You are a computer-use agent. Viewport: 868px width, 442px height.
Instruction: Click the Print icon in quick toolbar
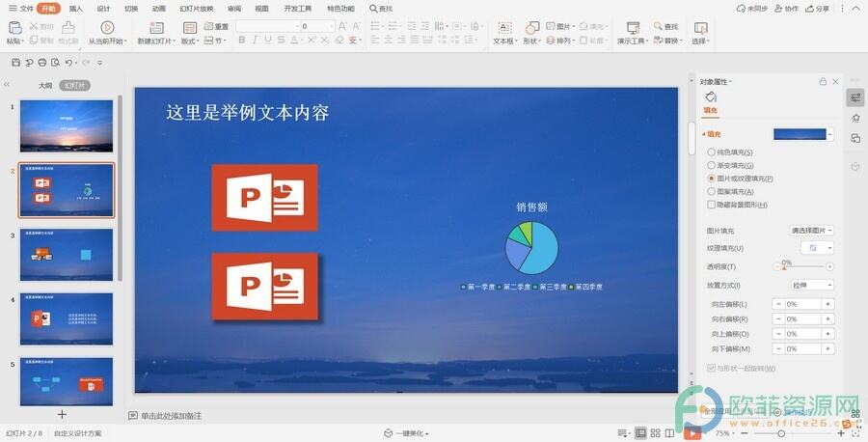coord(42,63)
